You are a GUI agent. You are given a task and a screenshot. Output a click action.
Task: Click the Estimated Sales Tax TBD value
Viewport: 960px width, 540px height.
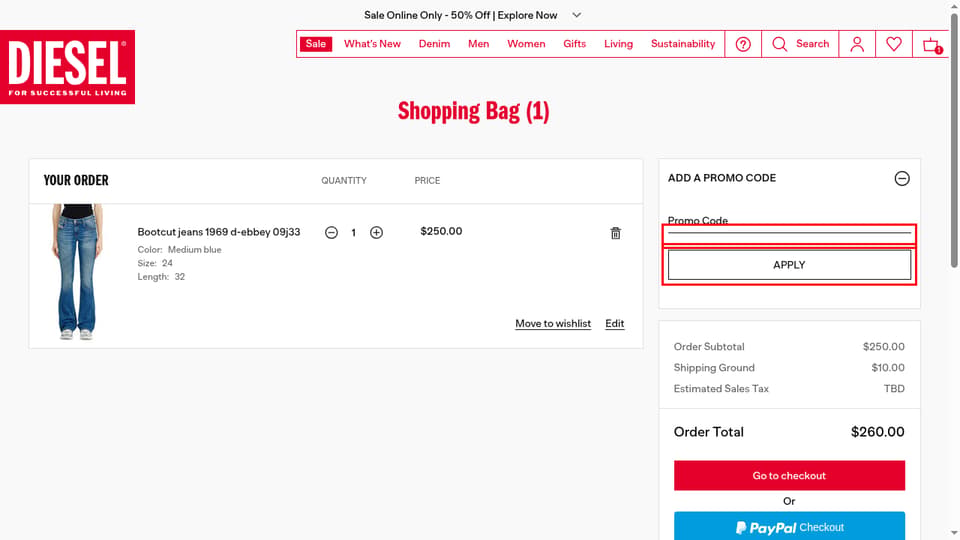tap(894, 389)
